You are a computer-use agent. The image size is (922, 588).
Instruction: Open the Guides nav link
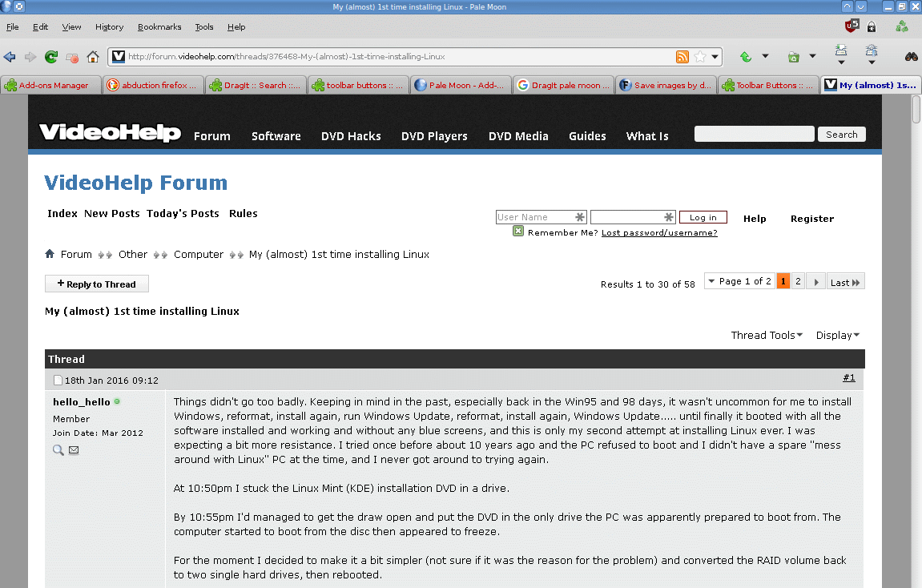click(587, 136)
